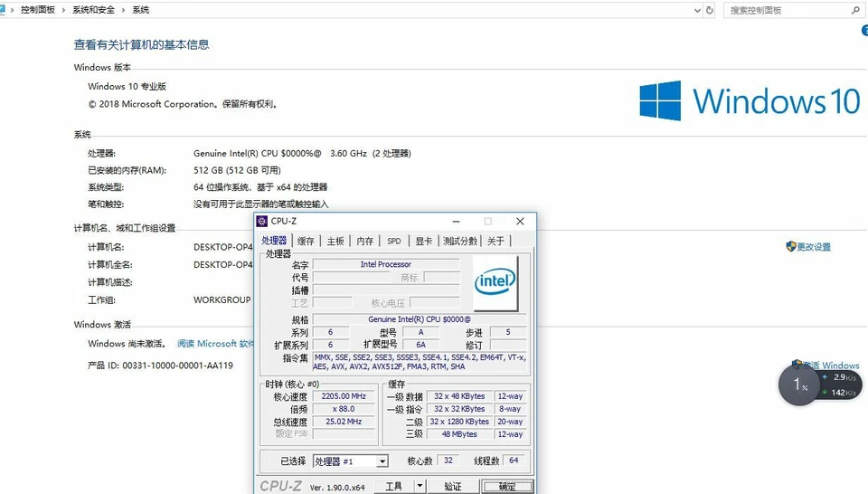Click the 激活 Windows link
Viewport: 868px width, 494px height.
coord(831,365)
